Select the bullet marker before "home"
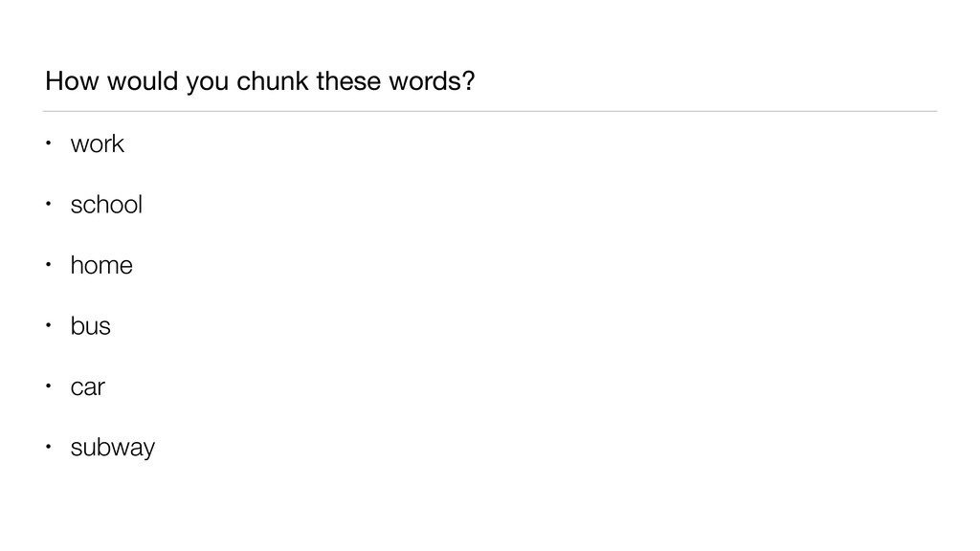The image size is (980, 551). (x=48, y=266)
